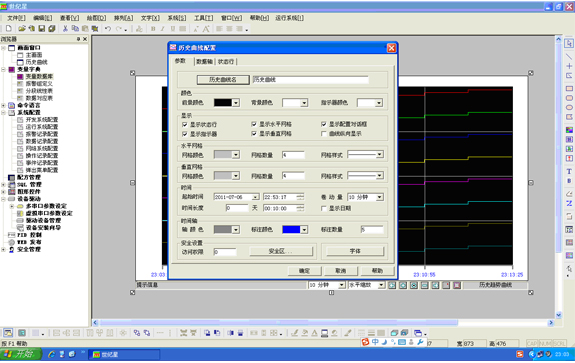
Task: Click the Undo arrow in toolbar
Action: pos(107,29)
